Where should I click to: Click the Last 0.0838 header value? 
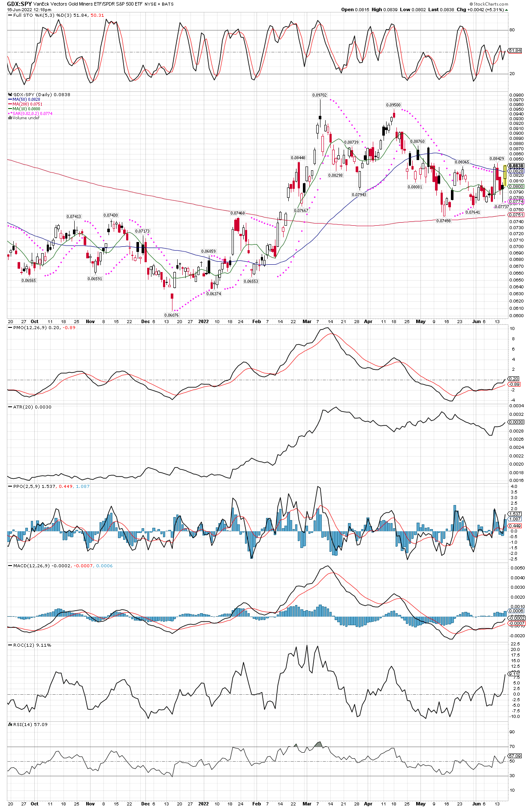pyautogui.click(x=441, y=9)
